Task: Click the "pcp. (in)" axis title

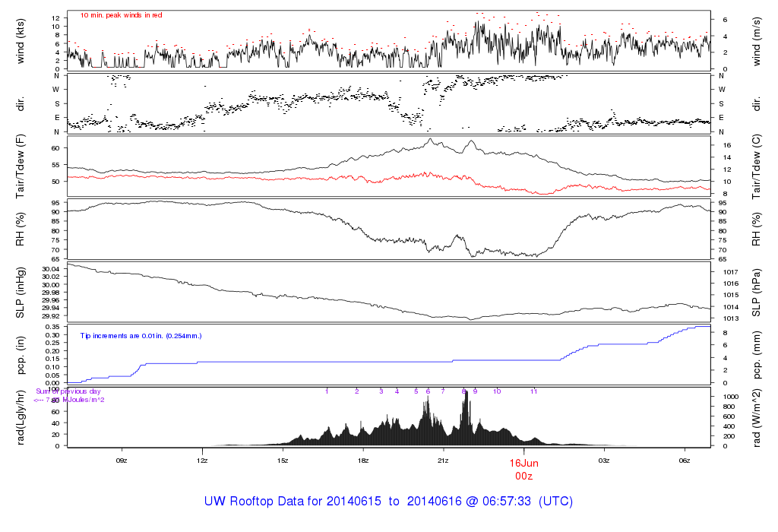Action: pos(21,355)
